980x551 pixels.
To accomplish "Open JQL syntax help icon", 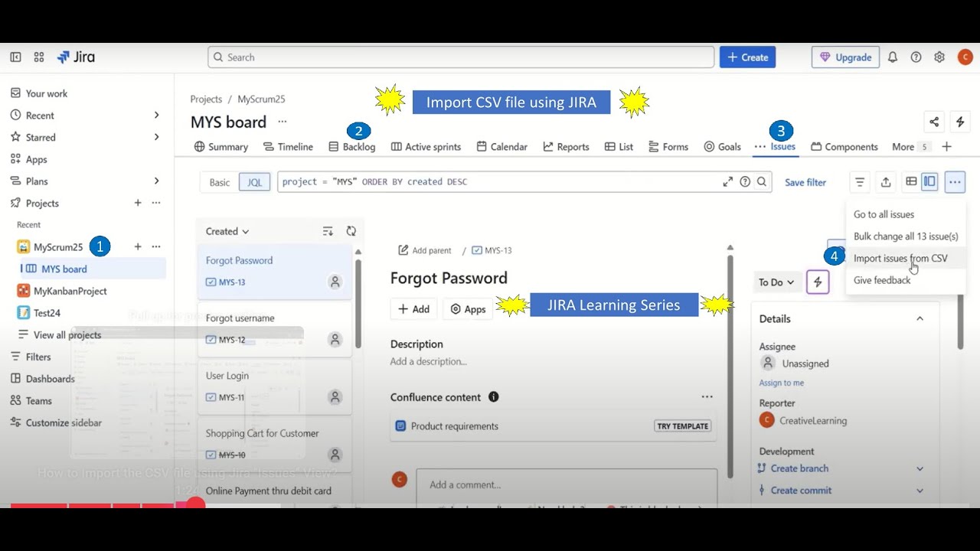I will [x=745, y=182].
